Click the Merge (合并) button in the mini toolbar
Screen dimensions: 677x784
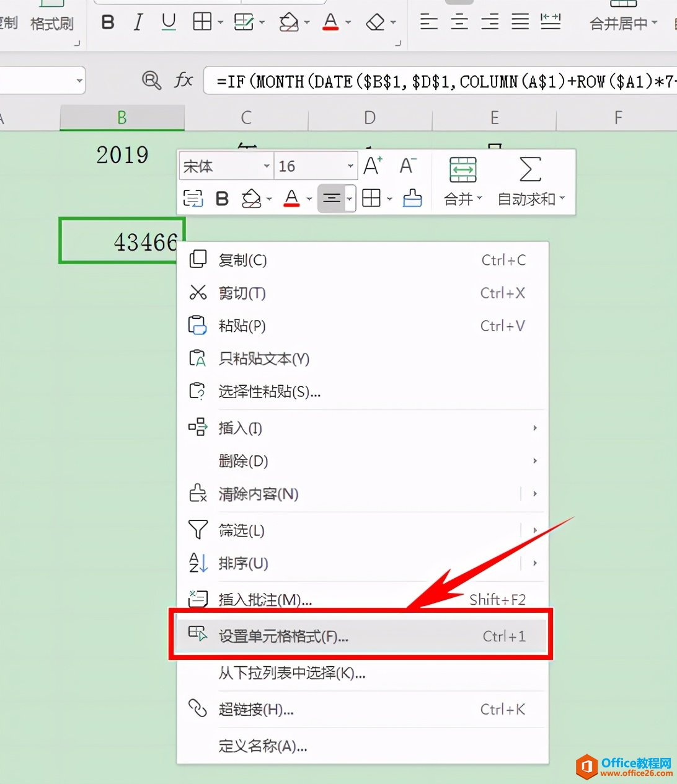click(x=463, y=181)
